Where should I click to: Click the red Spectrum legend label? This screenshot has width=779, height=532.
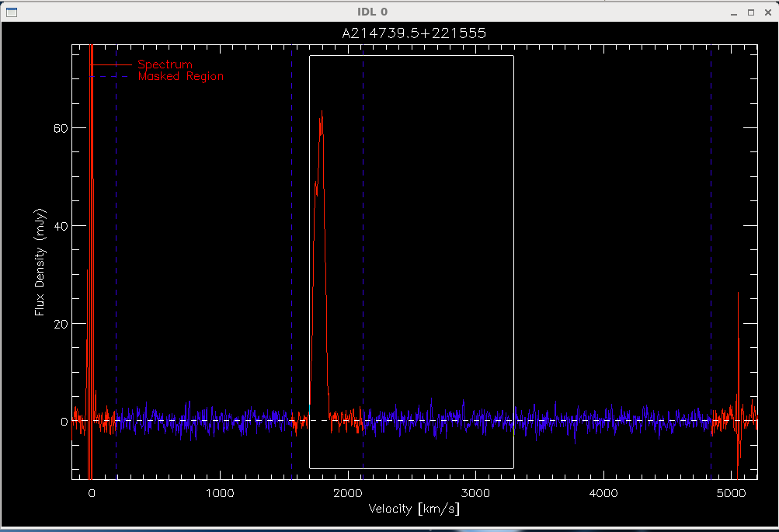[165, 64]
